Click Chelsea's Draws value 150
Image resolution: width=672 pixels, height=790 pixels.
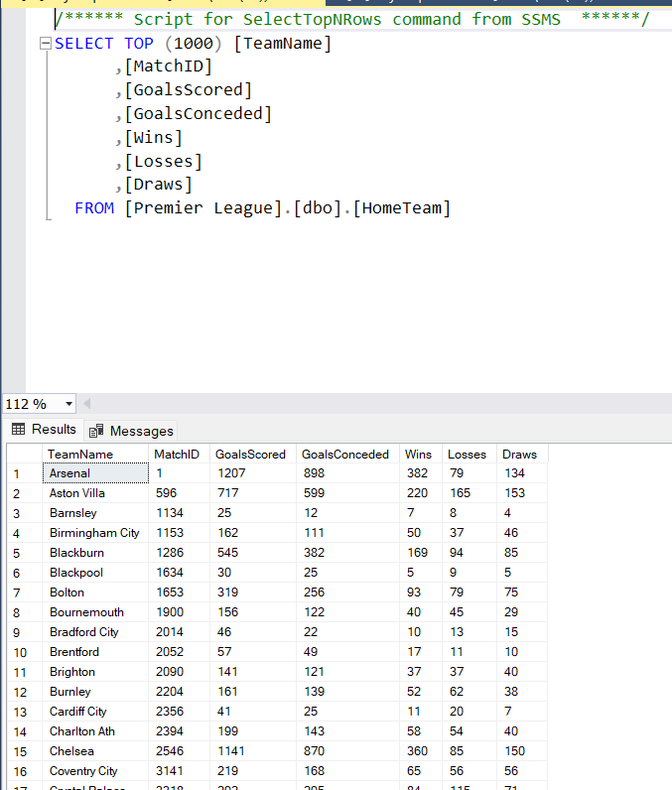[522, 750]
